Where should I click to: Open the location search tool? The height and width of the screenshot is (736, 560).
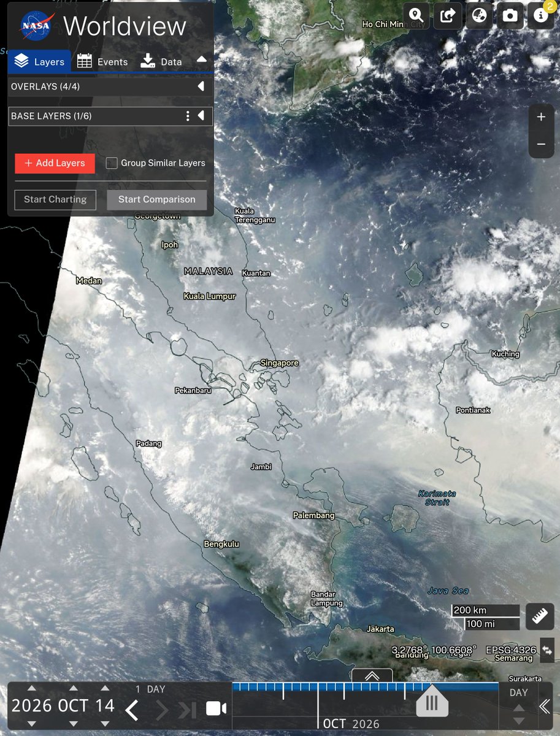pyautogui.click(x=418, y=15)
